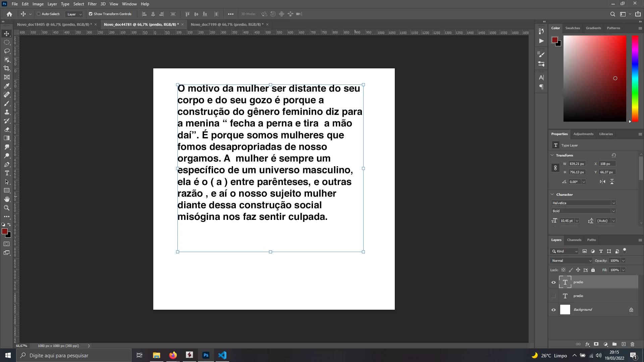The width and height of the screenshot is (644, 362).
Task: Select the Zoom tool
Action: (7, 208)
